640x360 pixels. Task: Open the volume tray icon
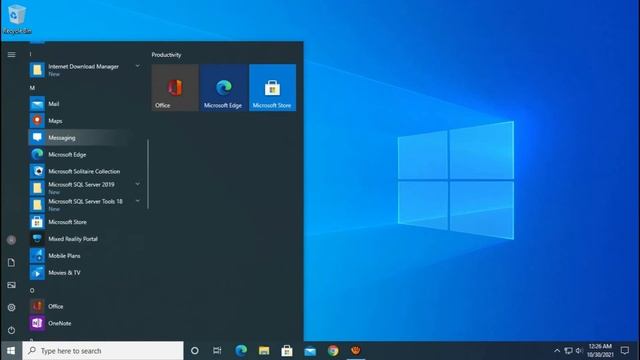click(579, 351)
